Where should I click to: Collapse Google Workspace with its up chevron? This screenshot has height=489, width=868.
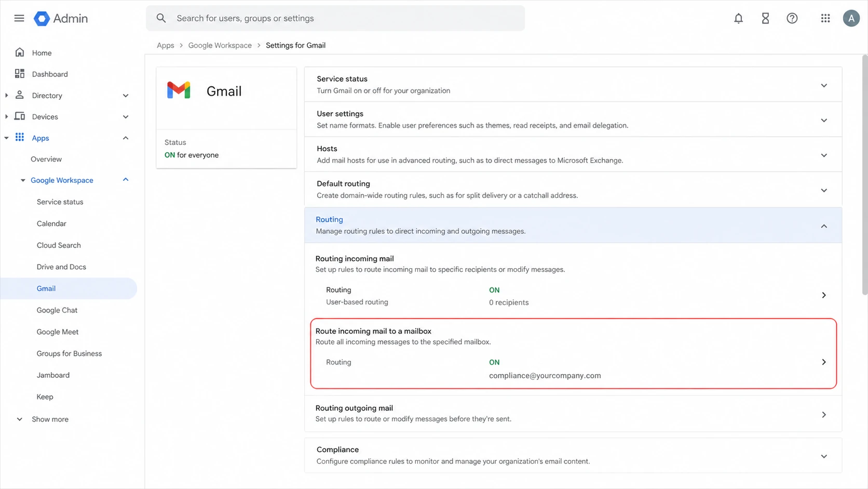pyautogui.click(x=126, y=180)
